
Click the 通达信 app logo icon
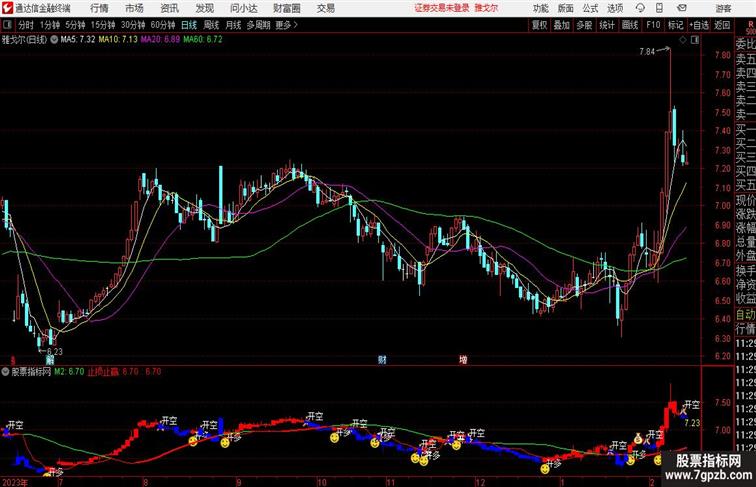pyautogui.click(x=7, y=8)
